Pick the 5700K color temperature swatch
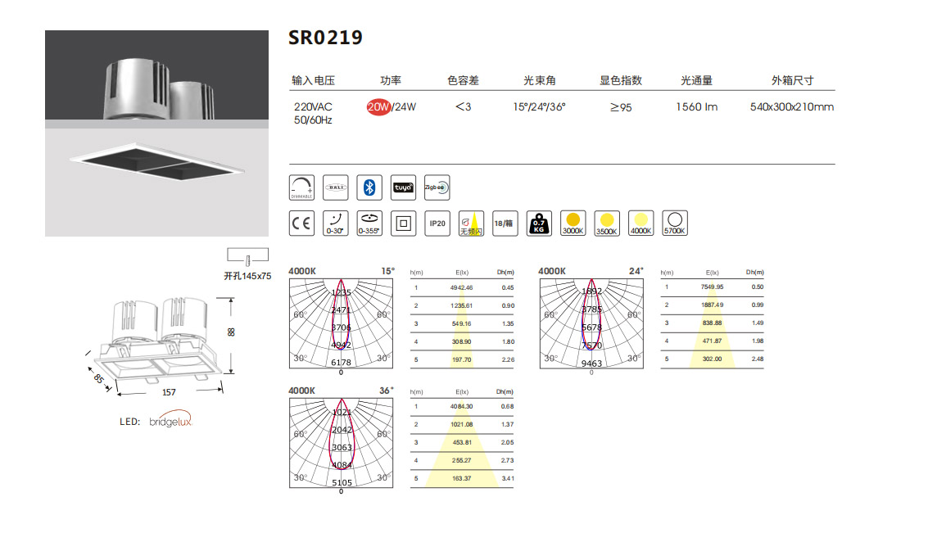Screen dimensions: 937x560 (x=675, y=224)
